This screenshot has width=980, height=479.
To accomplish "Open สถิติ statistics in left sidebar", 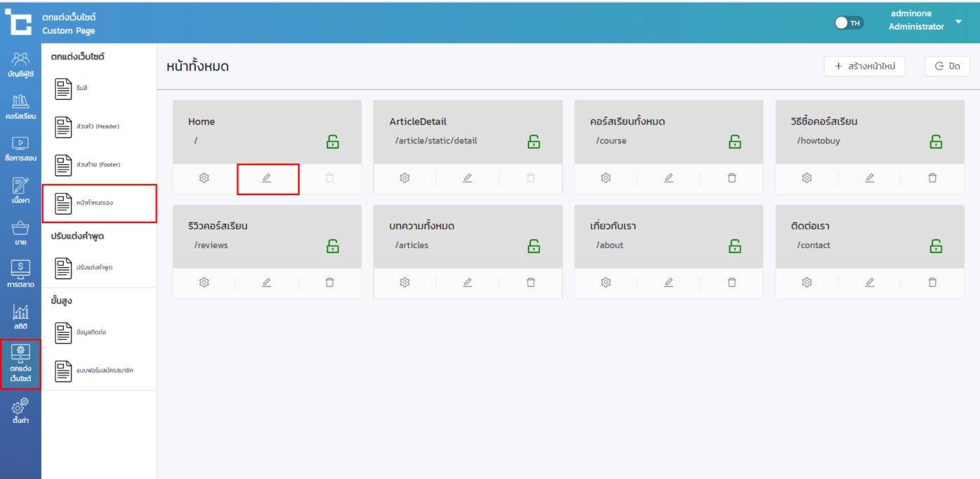I will pos(20,317).
